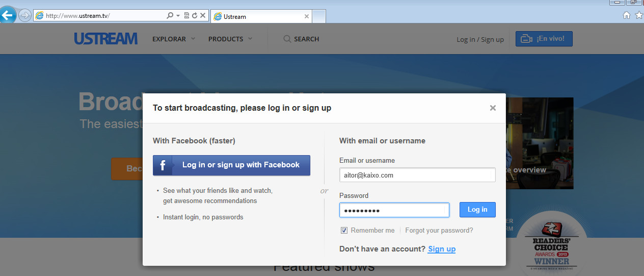This screenshot has width=644, height=276.
Task: Toggle the Remember me checkbox
Action: point(344,231)
